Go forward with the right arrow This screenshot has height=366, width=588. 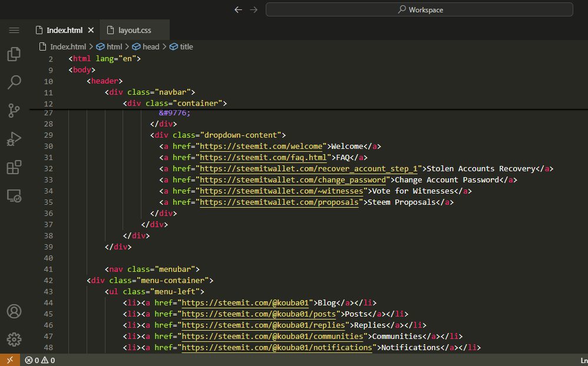(254, 9)
